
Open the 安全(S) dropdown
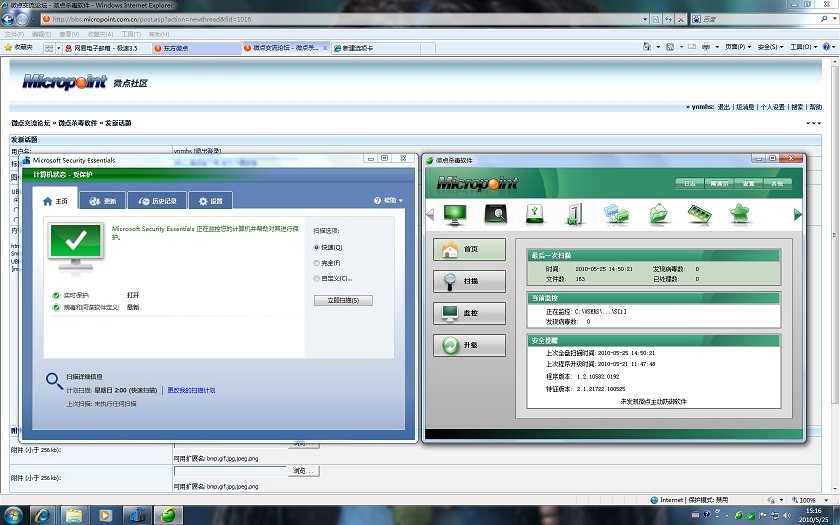pos(770,47)
